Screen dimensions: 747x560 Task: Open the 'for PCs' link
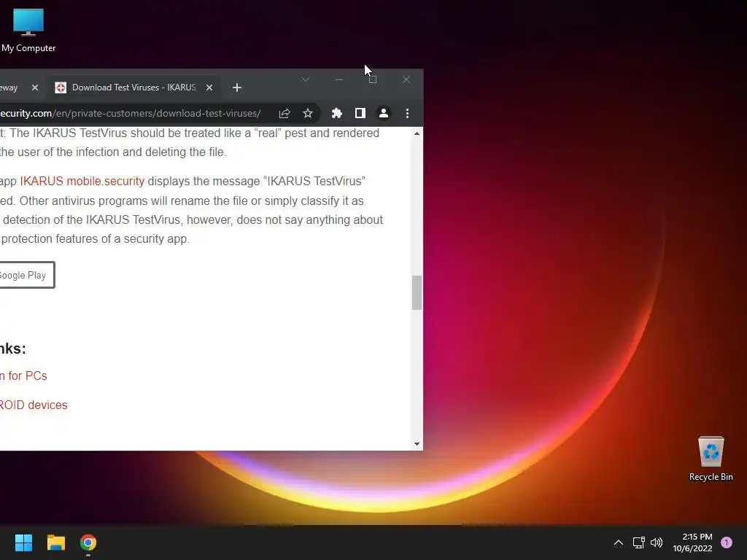[x=28, y=376]
